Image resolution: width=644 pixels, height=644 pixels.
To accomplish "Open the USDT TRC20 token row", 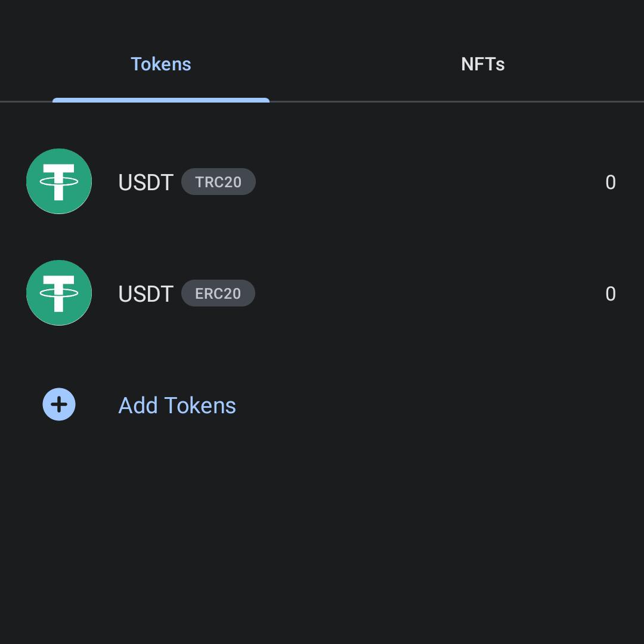I will click(417, 182).
